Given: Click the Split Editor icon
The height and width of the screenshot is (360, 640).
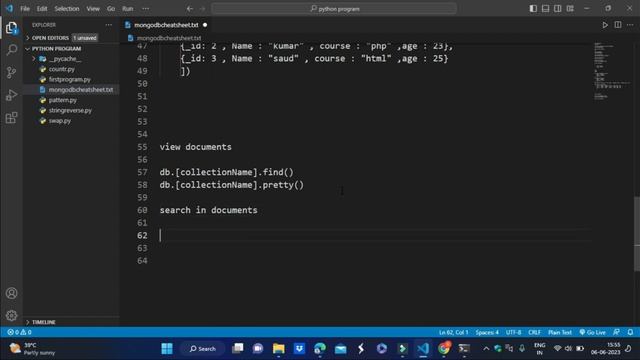Looking at the screenshot, I should click(618, 25).
